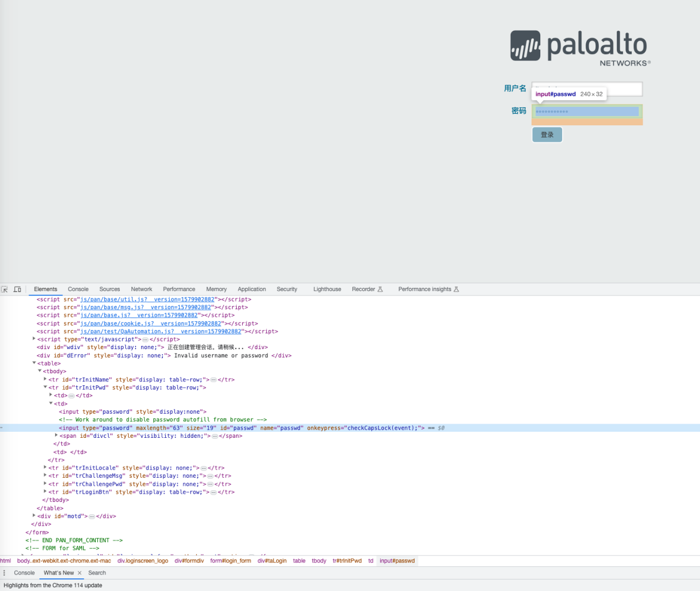The height and width of the screenshot is (591, 700).
Task: Open the QaAutomation.js script link
Action: point(161,331)
